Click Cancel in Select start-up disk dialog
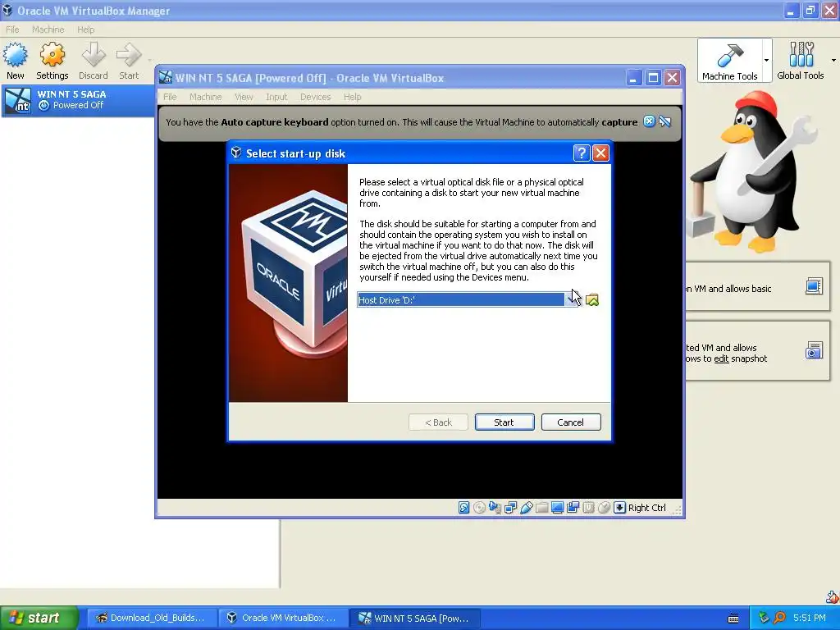This screenshot has width=840, height=630. 571,422
